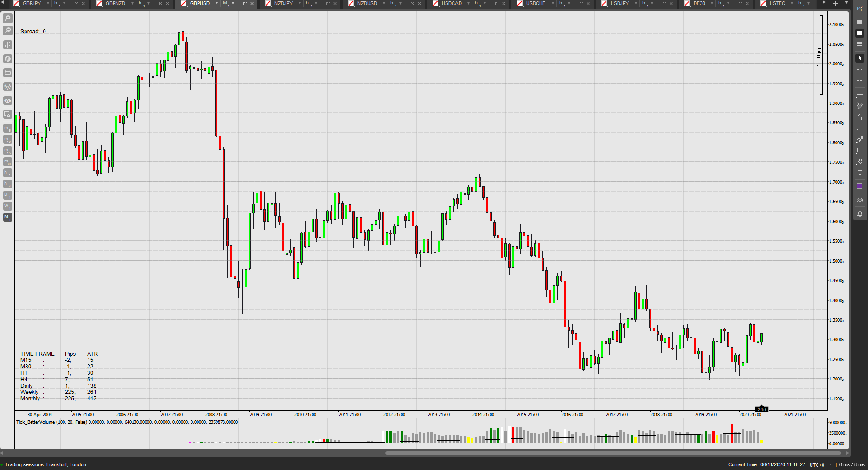Open the chart type candlestick icon

7,45
